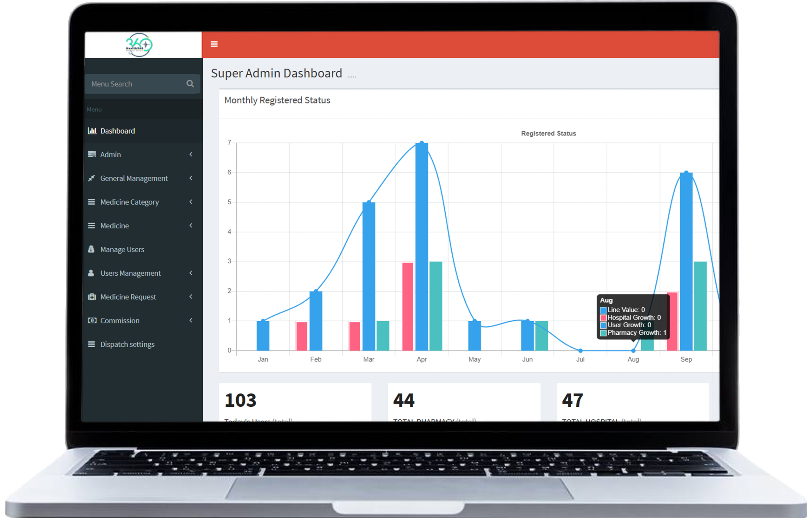
Task: Open the 47 Total Hospital card
Action: tap(632, 402)
